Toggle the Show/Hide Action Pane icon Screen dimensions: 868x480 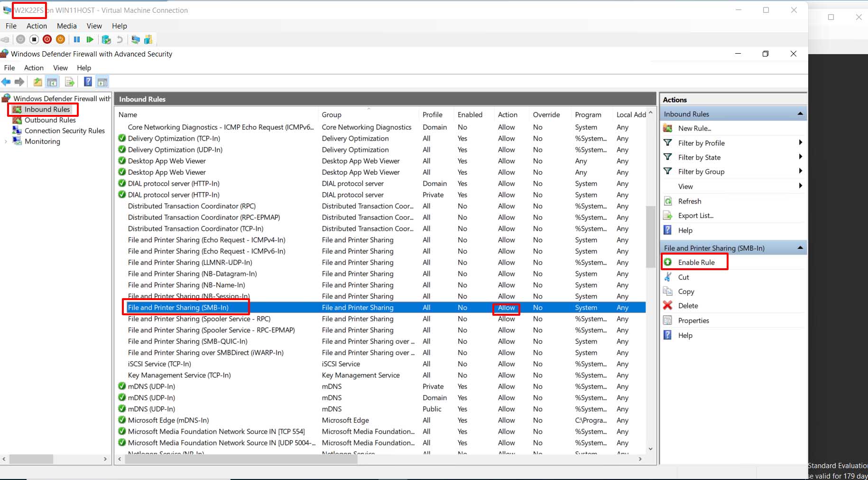pos(102,82)
